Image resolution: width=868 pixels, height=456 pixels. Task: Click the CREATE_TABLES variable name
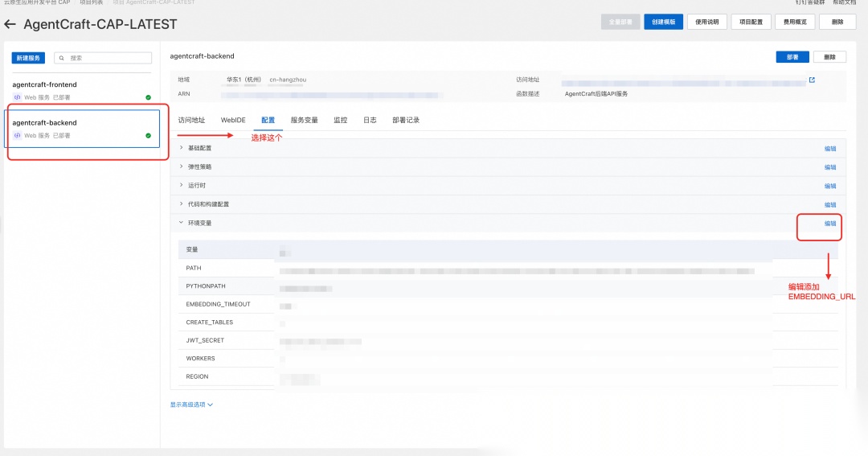[209, 322]
